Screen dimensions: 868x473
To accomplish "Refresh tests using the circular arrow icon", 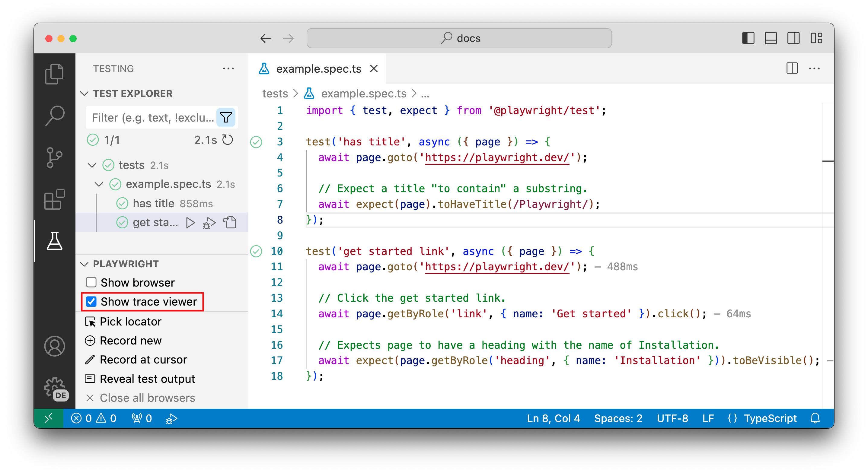I will pos(228,140).
